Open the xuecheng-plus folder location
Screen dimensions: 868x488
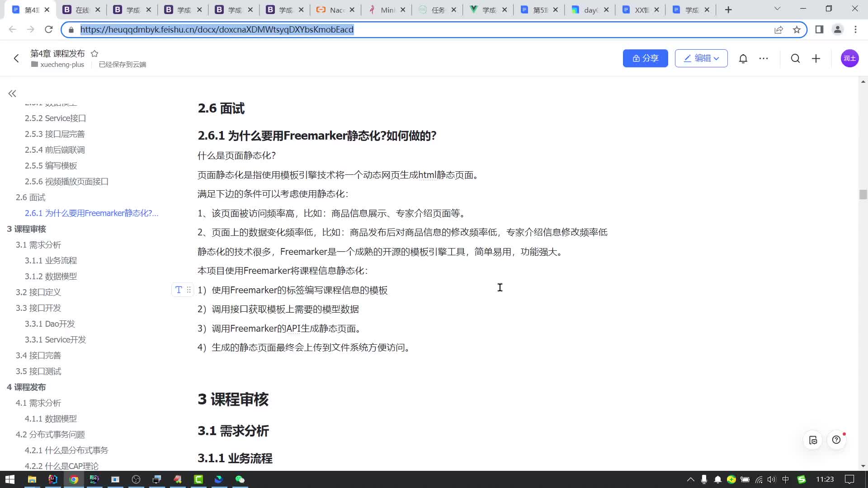click(x=58, y=64)
